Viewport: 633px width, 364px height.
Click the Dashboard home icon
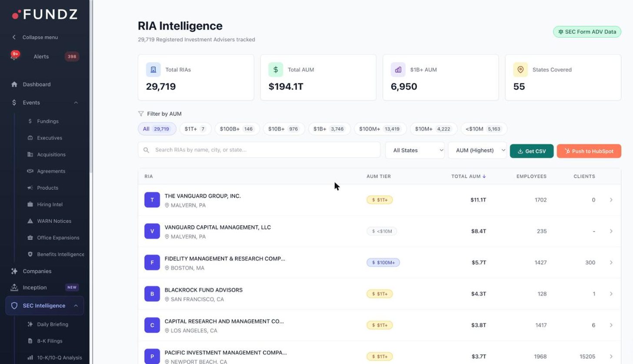(14, 84)
